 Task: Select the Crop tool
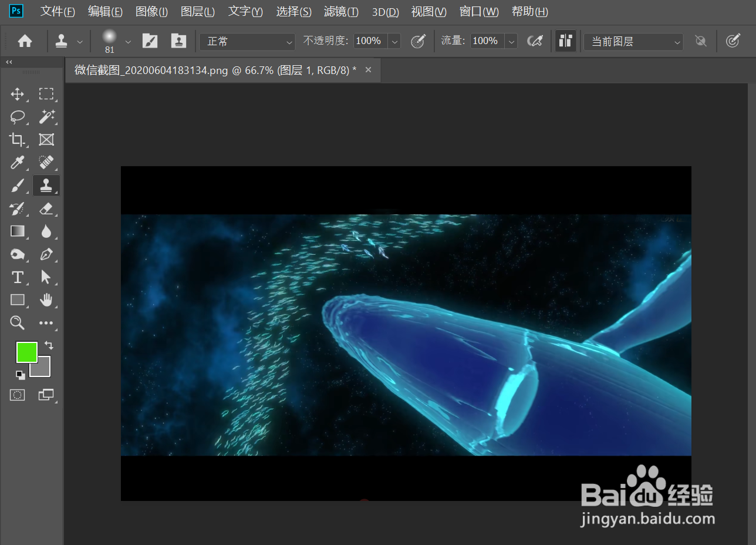click(x=18, y=140)
